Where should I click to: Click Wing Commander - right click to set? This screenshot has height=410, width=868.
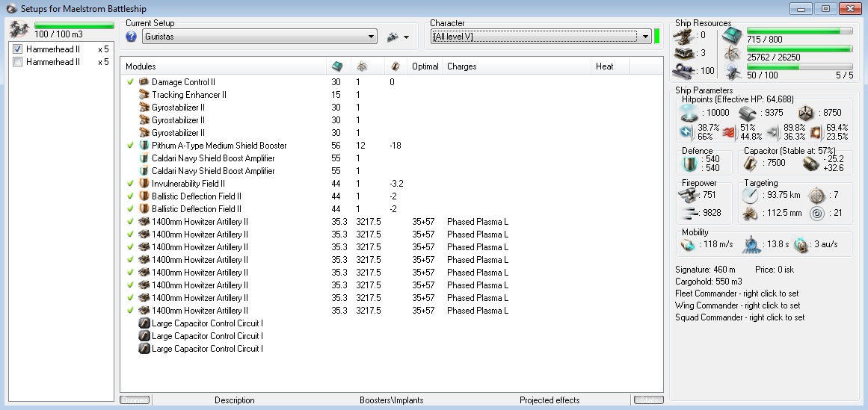pyautogui.click(x=737, y=305)
